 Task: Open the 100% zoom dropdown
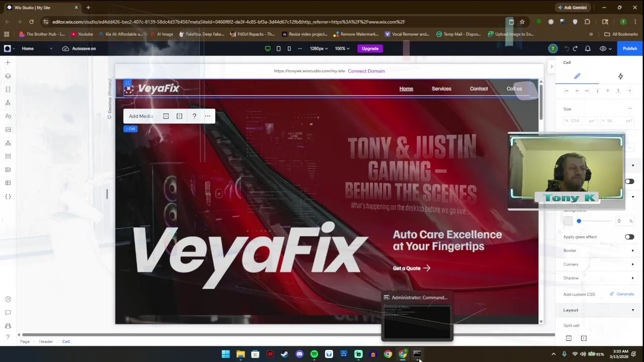click(x=342, y=48)
